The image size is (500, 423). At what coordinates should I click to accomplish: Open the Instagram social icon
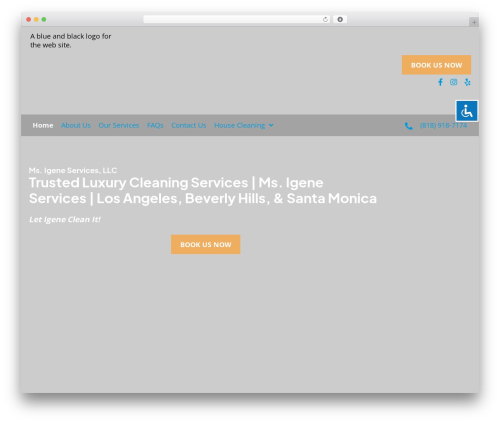(453, 82)
